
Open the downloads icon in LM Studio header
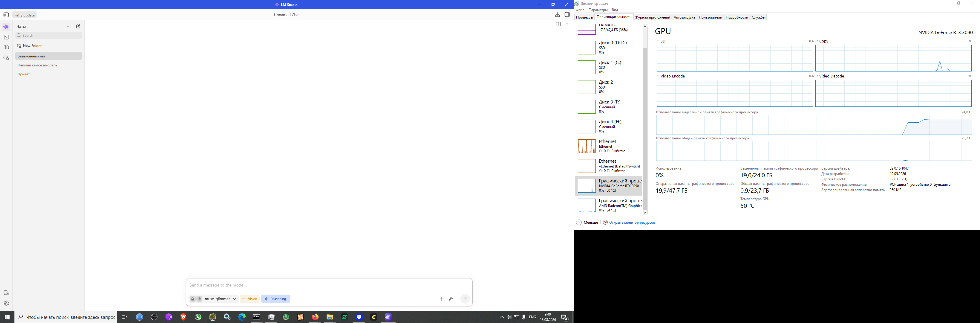coord(557,15)
